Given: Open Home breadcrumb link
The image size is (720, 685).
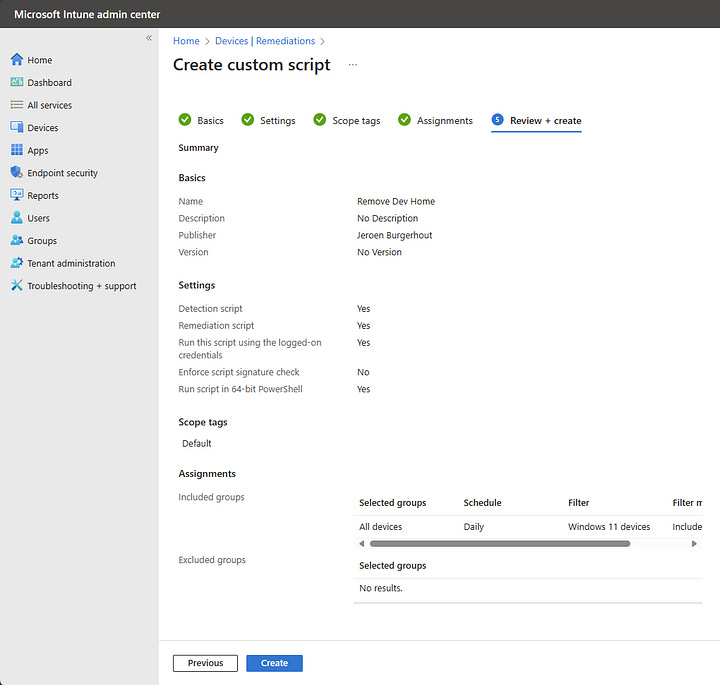Looking at the screenshot, I should click(x=186, y=41).
